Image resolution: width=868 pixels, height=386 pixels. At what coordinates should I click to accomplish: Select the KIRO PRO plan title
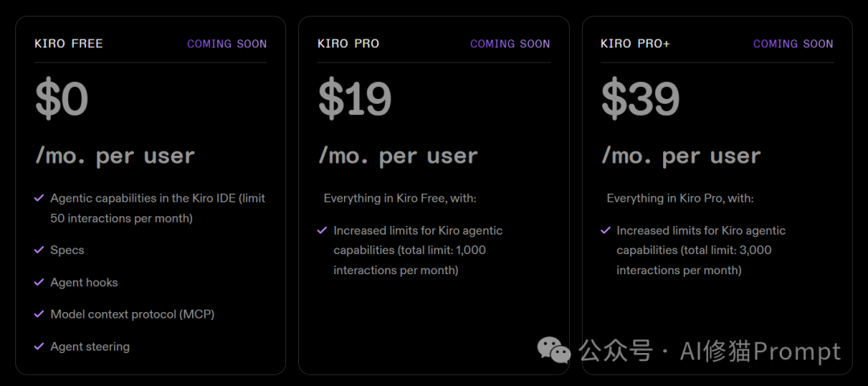click(x=348, y=43)
